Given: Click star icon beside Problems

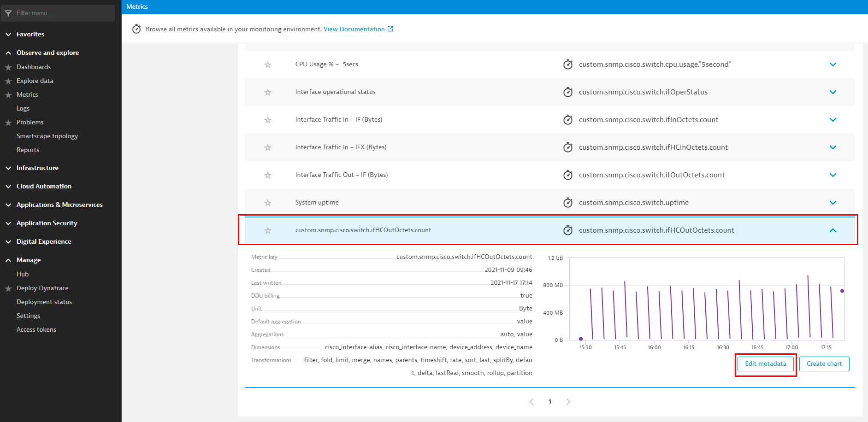Looking at the screenshot, I should tap(8, 123).
